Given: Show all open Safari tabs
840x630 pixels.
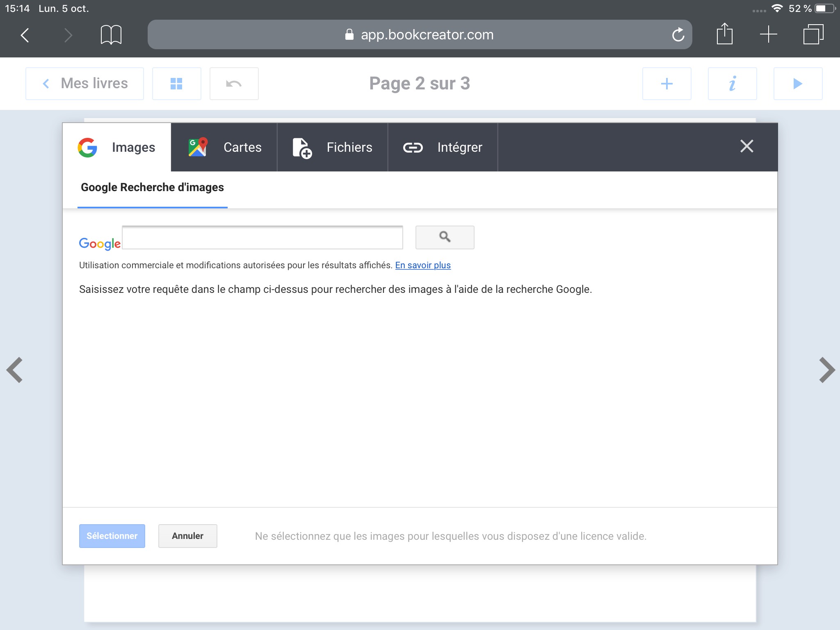Looking at the screenshot, I should (813, 34).
